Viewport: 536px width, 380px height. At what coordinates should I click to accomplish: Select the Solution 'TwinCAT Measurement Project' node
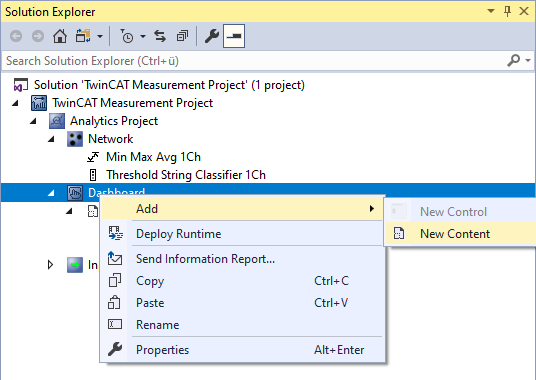tap(169, 85)
